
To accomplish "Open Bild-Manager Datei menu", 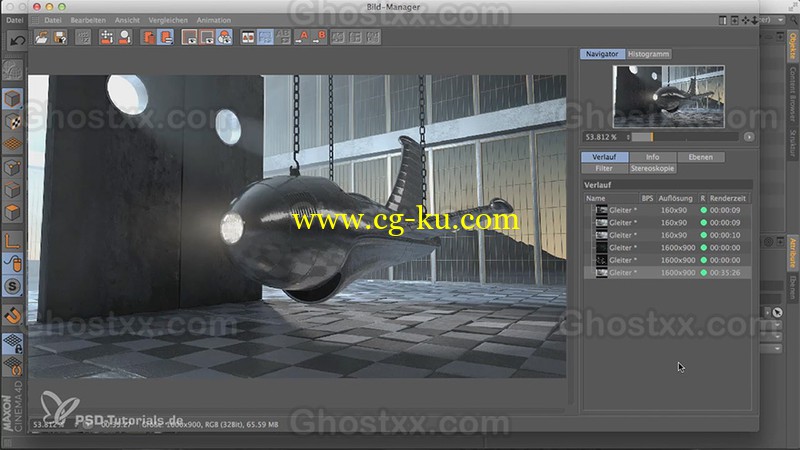I will [x=53, y=20].
